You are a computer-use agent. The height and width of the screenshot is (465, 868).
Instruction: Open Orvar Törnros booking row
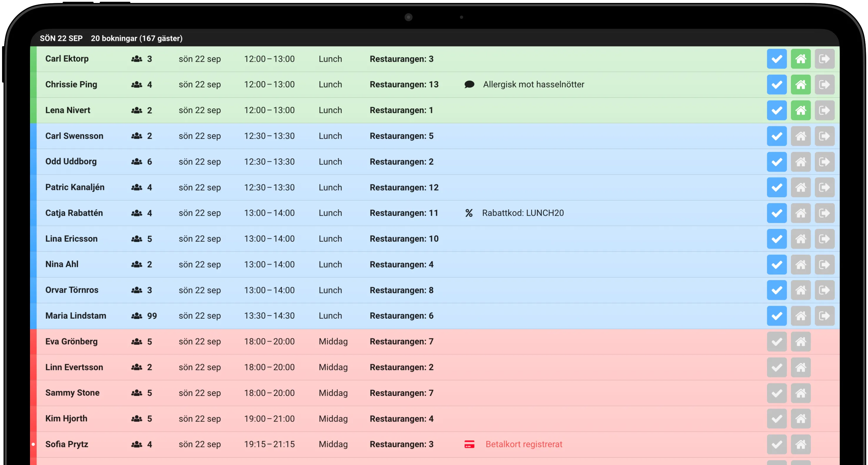72,290
